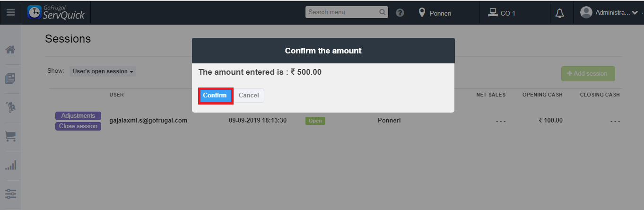Open the shopping cart sidebar icon
The height and width of the screenshot is (210, 644).
click(x=10, y=136)
